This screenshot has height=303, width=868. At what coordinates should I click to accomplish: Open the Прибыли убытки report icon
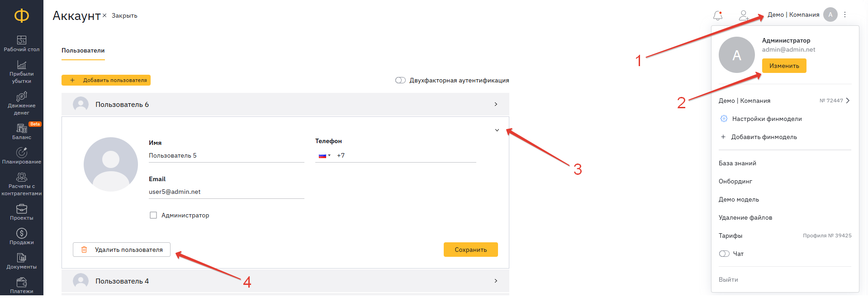coord(22,65)
